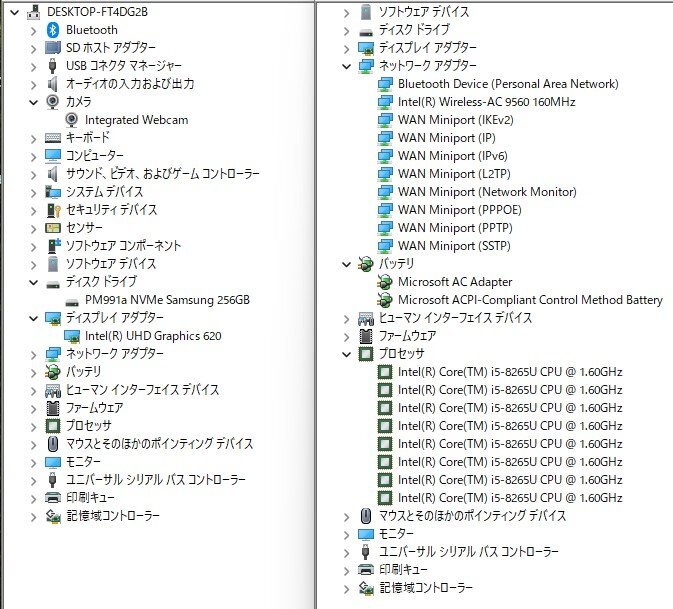
Task: Click the left pane mouse device icon
Action: coord(52,444)
